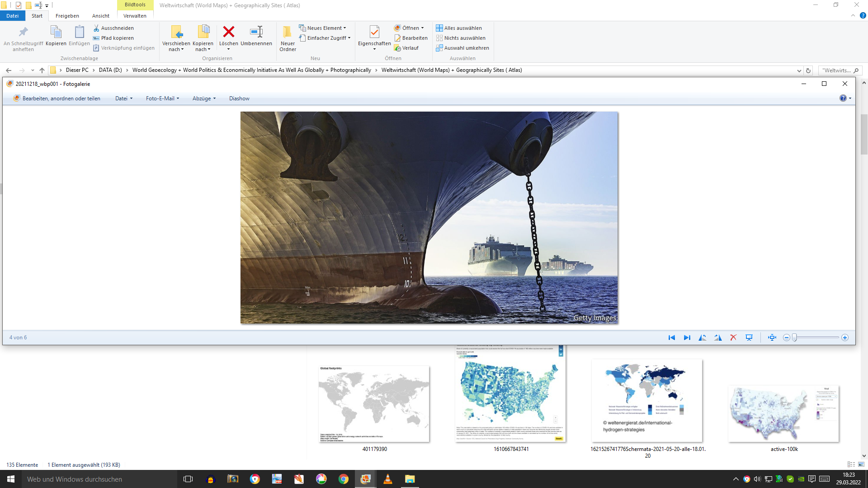Open Fotogalerie help icon
This screenshot has width=868, height=488.
tap(843, 98)
